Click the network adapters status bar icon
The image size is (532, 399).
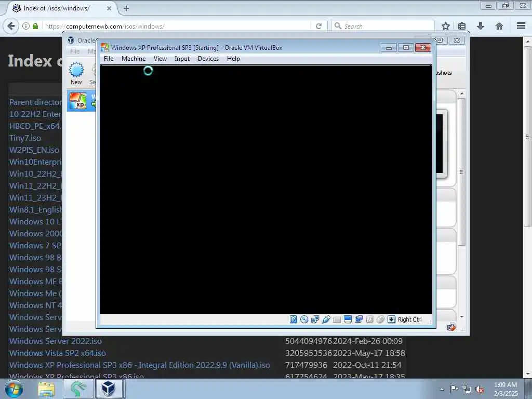coord(315,320)
